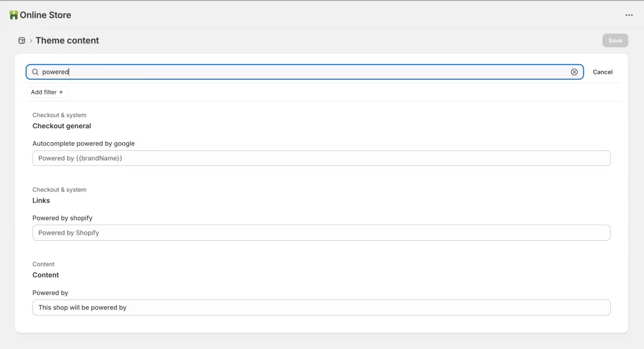
Task: Clear the search text with X icon
Action: [x=574, y=72]
